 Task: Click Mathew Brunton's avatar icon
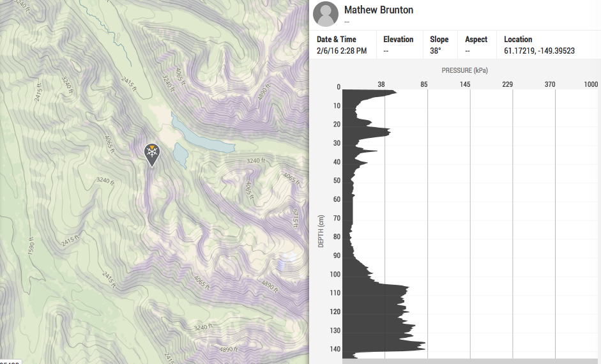[326, 14]
